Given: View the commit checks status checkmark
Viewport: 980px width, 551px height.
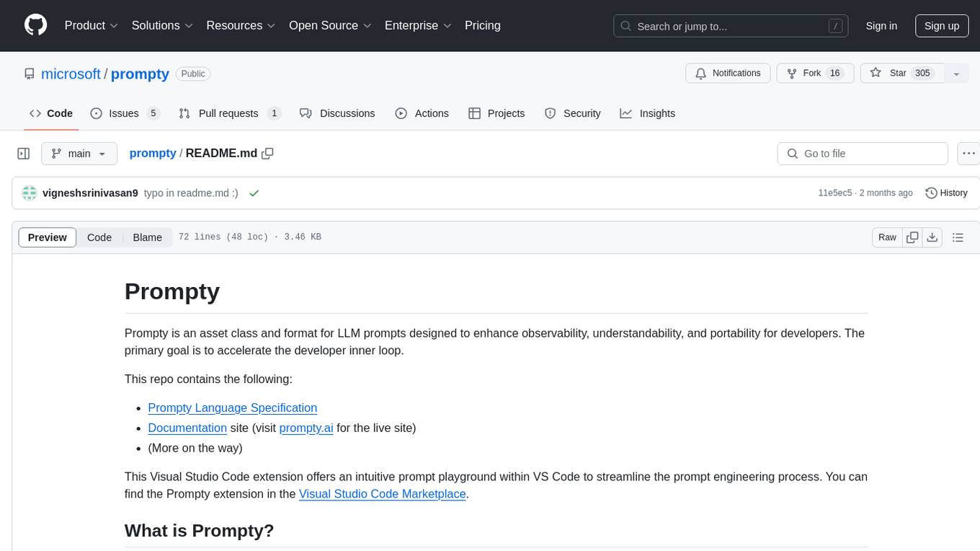Looking at the screenshot, I should click(254, 193).
